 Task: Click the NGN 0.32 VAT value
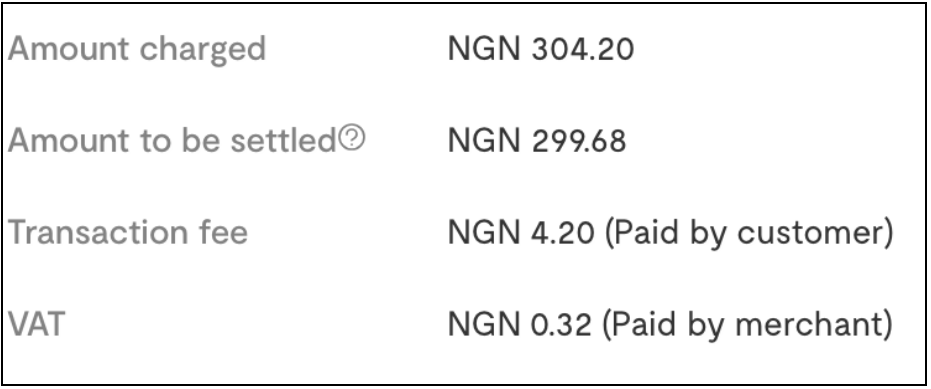pos(520,324)
